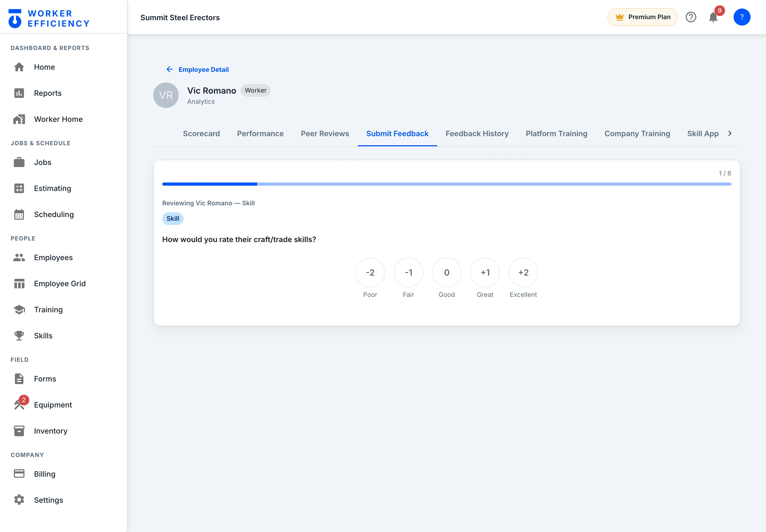Open the blue user profile avatar
Screen dimensions: 766x532
[x=742, y=17]
